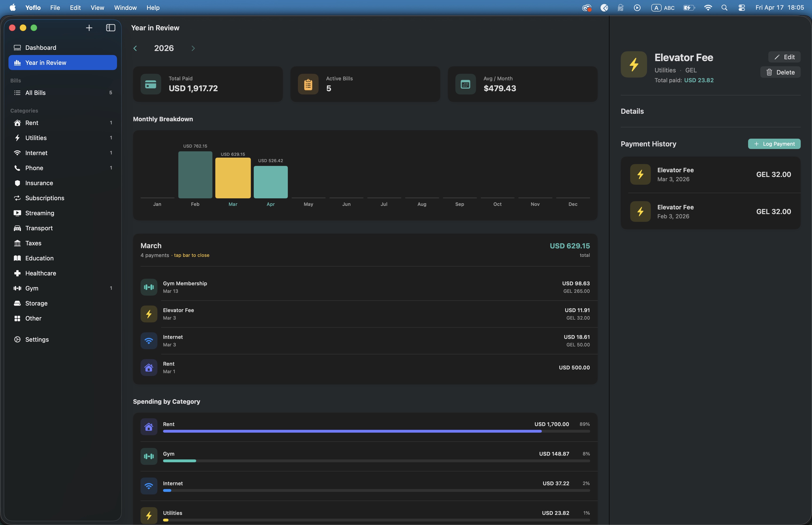This screenshot has height=525, width=812.
Task: Click the Edit button for Elevator Fee
Action: tap(784, 57)
